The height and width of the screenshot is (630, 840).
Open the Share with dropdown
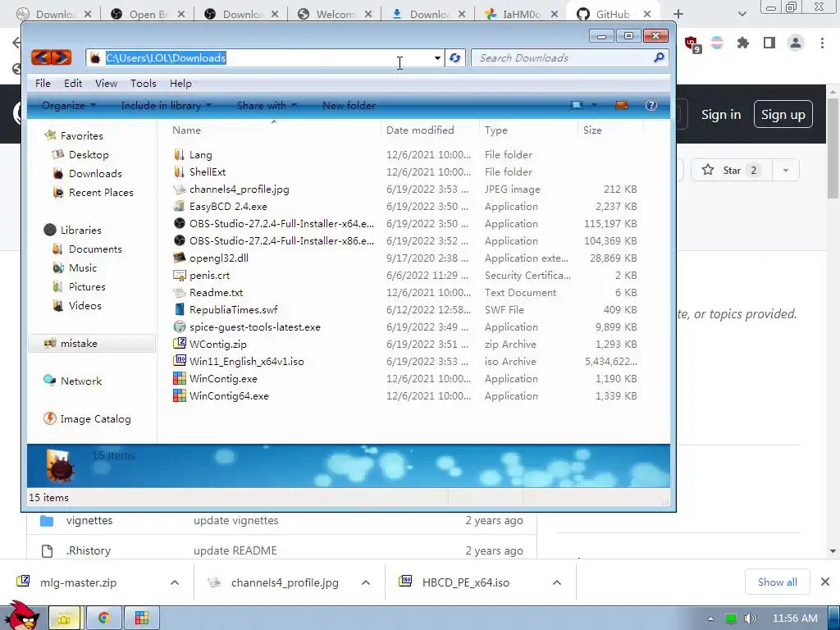[267, 106]
